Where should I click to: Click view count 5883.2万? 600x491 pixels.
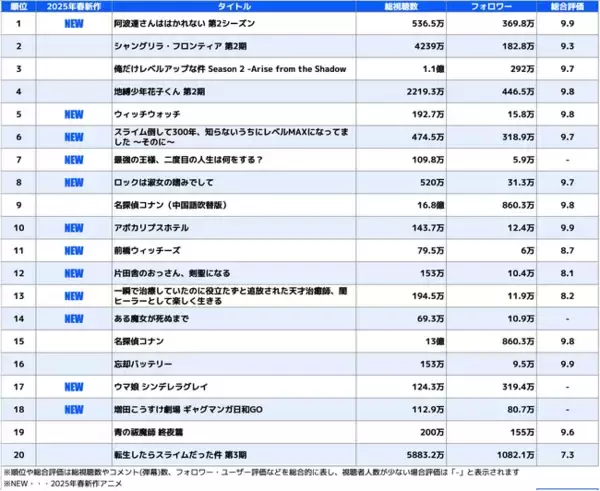point(425,455)
